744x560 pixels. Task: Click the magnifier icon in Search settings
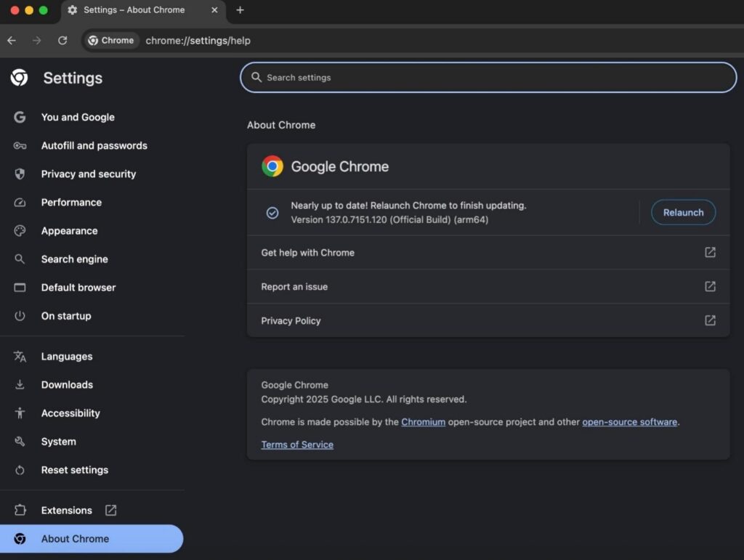tap(256, 77)
